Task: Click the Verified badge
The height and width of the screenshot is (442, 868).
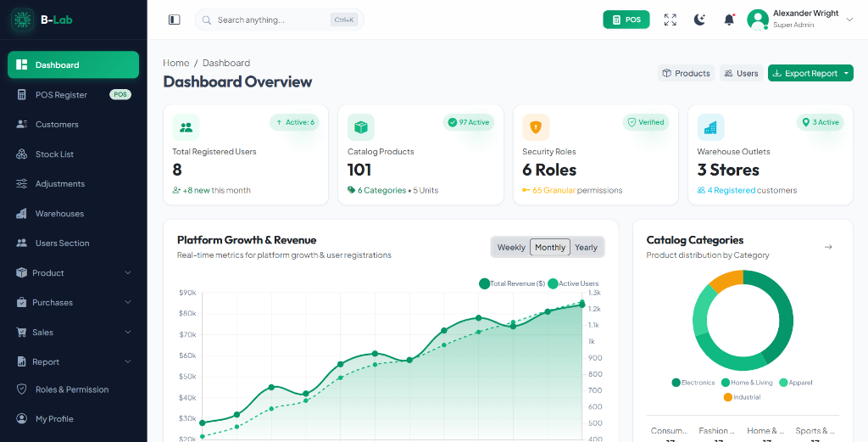Action: pos(645,122)
